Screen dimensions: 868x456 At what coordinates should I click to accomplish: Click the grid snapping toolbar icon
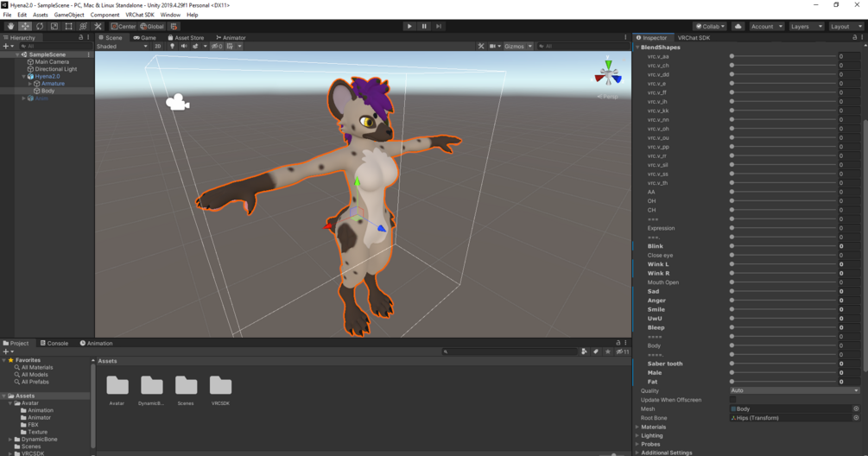click(x=174, y=26)
